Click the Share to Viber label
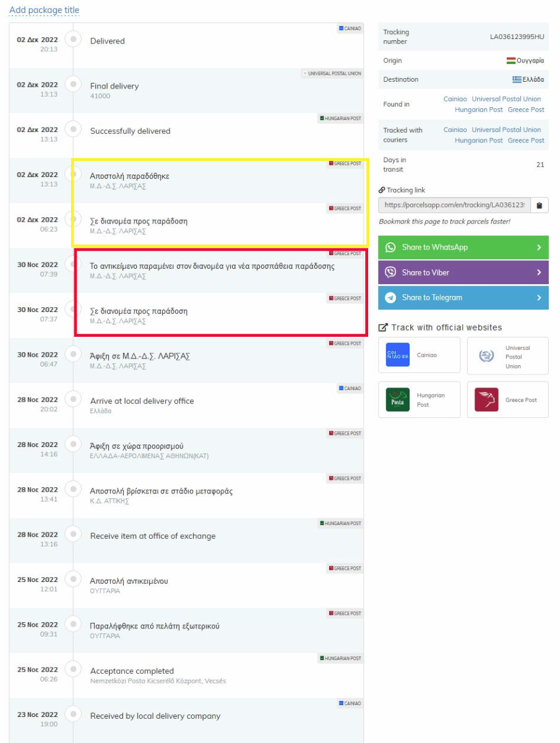 (425, 272)
